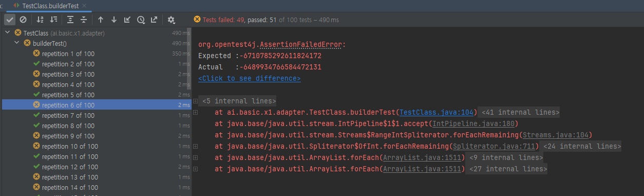Open Click to see difference link
The image size is (644, 196).
(x=250, y=79)
